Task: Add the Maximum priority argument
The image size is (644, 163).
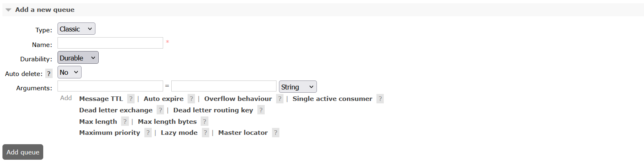Action: tap(110, 132)
